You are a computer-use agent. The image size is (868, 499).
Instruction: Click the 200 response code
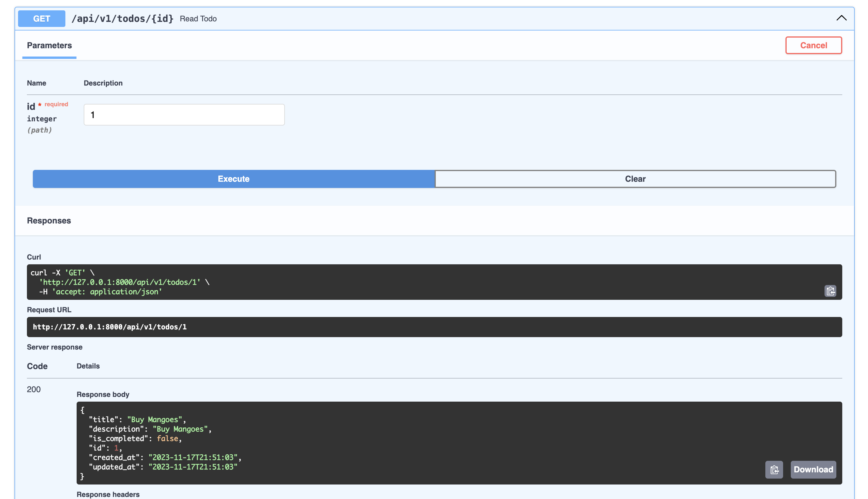coord(33,389)
